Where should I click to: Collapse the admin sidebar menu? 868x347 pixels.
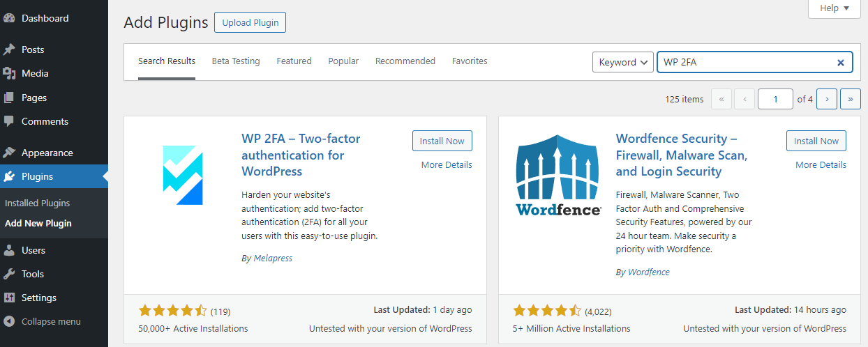click(x=42, y=321)
